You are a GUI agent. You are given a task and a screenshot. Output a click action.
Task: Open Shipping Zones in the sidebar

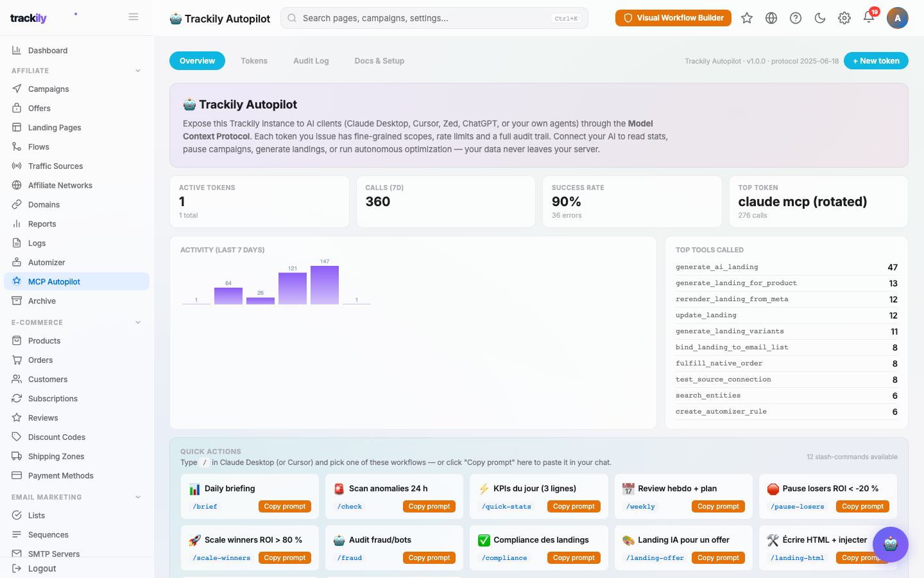point(76,456)
